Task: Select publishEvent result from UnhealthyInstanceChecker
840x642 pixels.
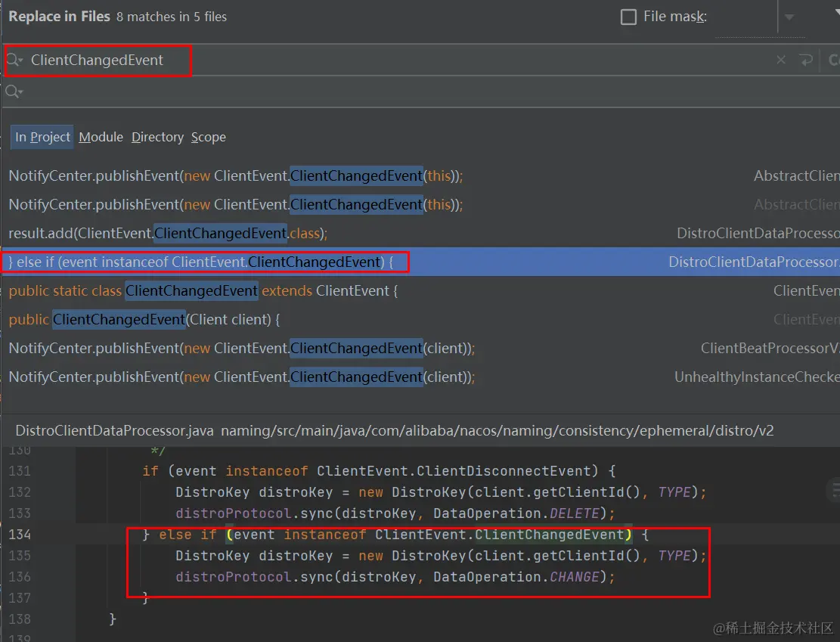Action: click(421, 377)
